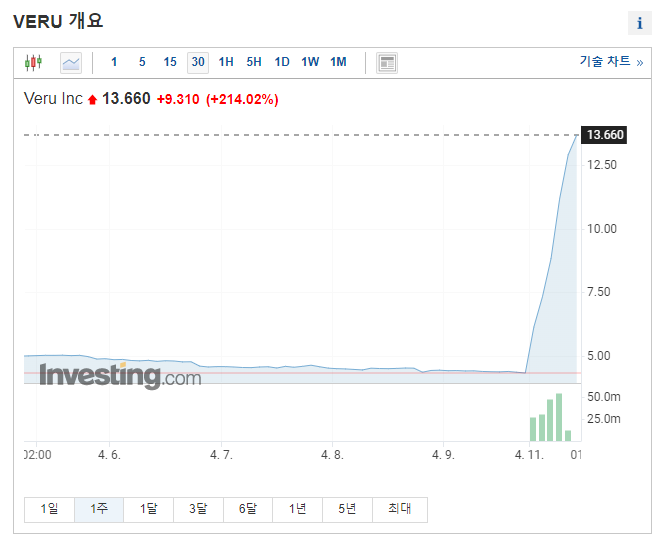Image resolution: width=669 pixels, height=553 pixels.
Task: Click the 4. 6. date label
Action: (x=109, y=455)
